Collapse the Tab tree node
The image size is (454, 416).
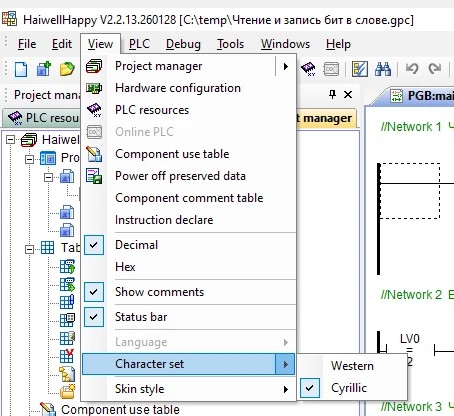click(x=30, y=249)
